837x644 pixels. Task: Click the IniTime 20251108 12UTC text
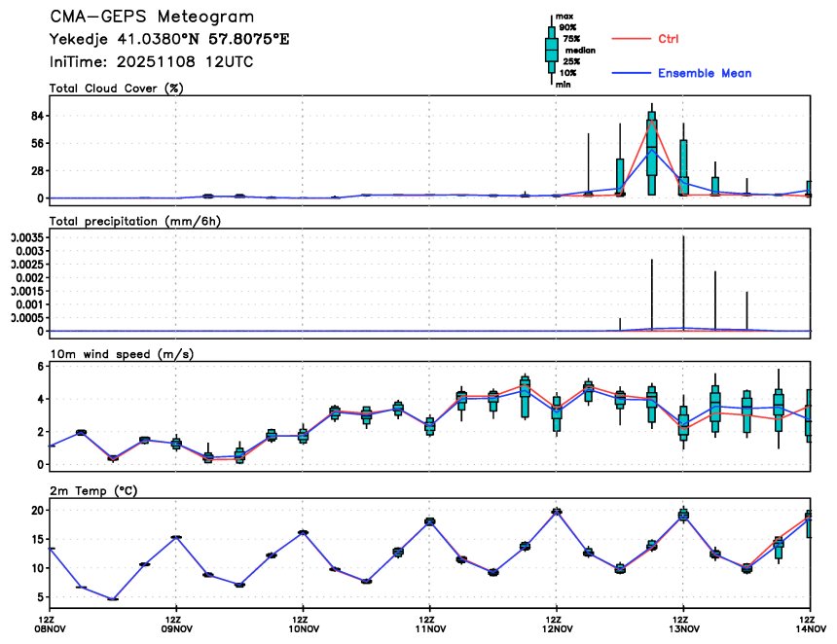[x=149, y=61]
